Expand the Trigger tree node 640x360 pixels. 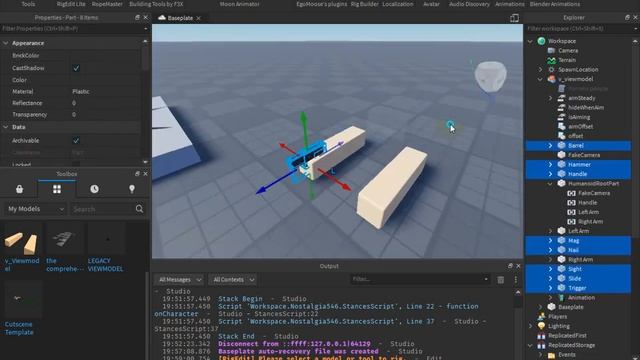[550, 288]
